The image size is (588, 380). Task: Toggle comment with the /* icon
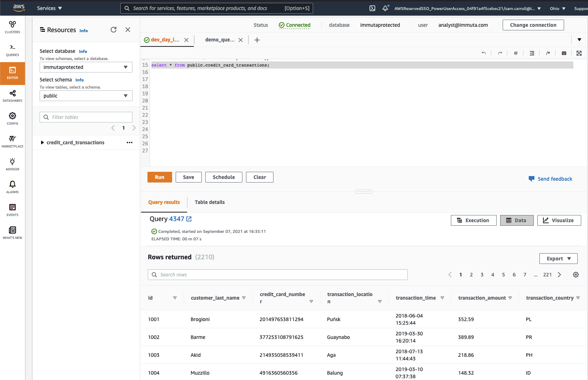click(x=548, y=53)
